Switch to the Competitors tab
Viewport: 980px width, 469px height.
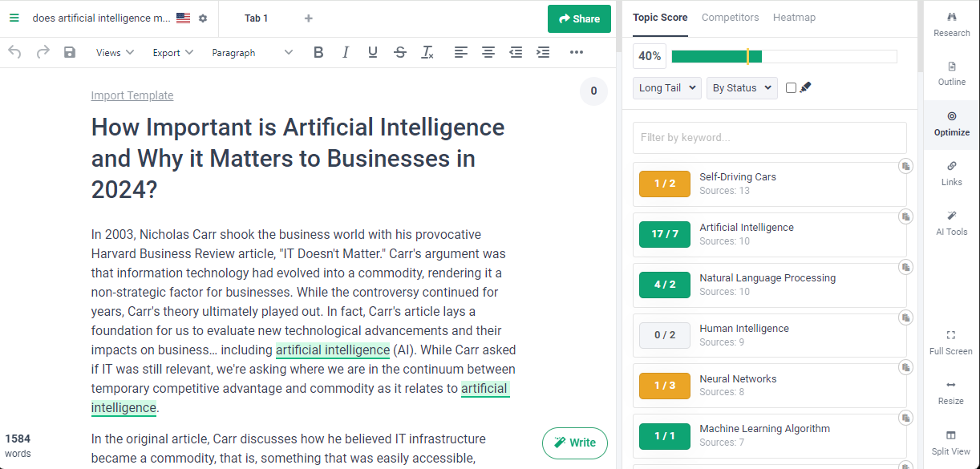pyautogui.click(x=730, y=18)
